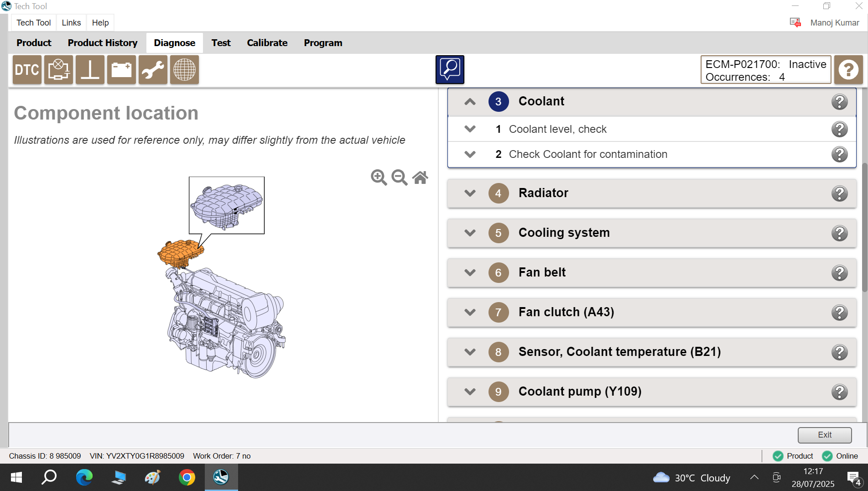
Task: Collapse the Coolant section
Action: coord(470,102)
